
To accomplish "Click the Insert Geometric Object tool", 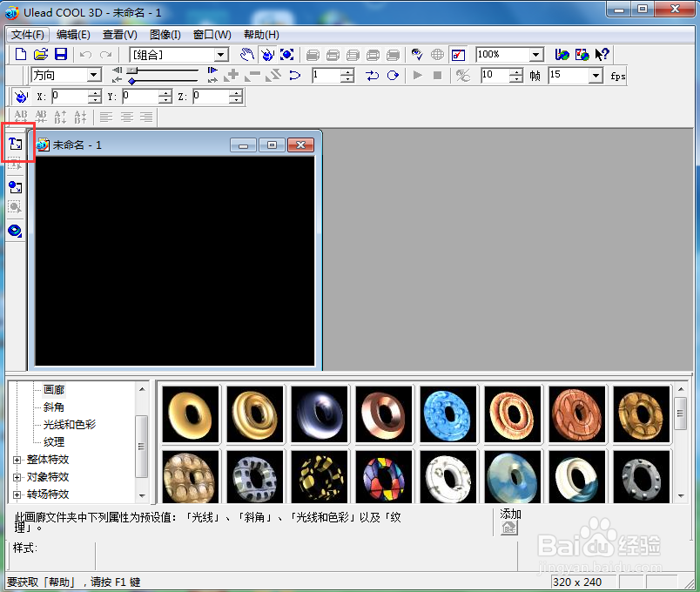I will [x=15, y=231].
